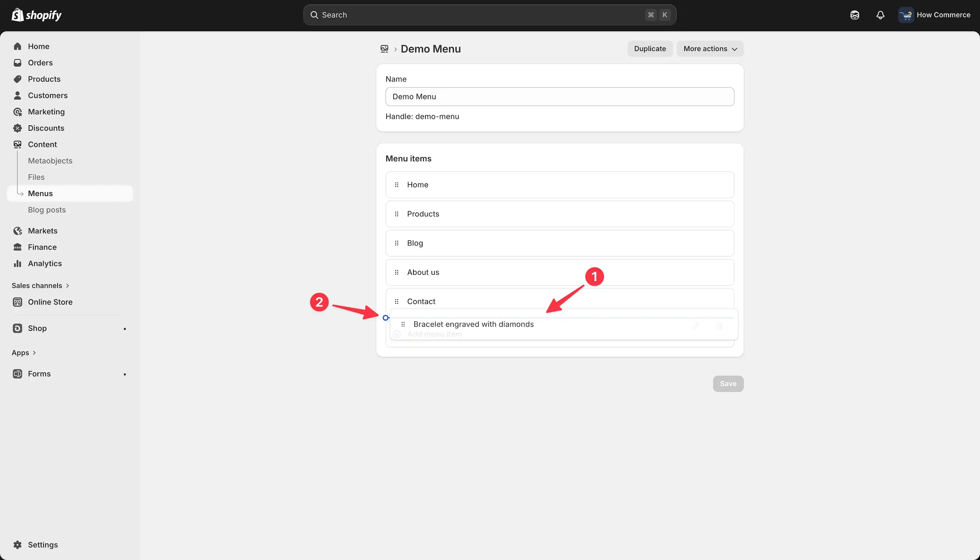980x560 pixels.
Task: Click the Duplicate button
Action: click(650, 49)
